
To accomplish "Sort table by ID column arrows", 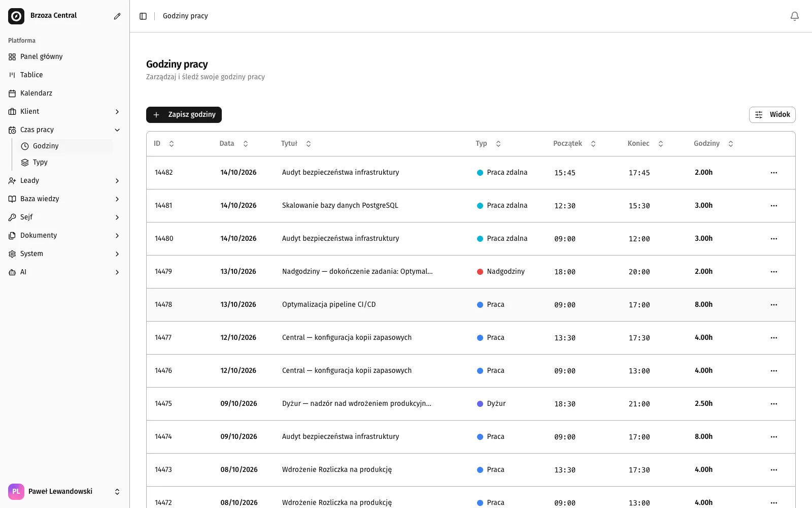I will [172, 144].
